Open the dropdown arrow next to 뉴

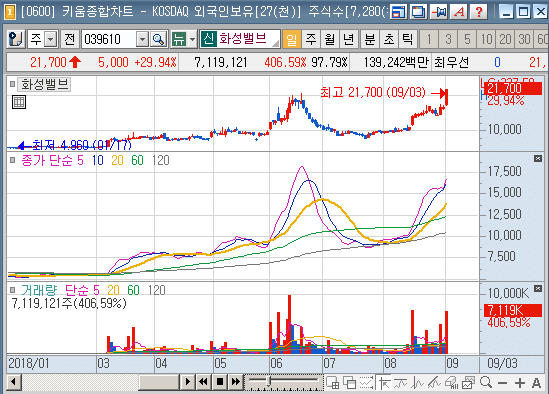point(192,39)
